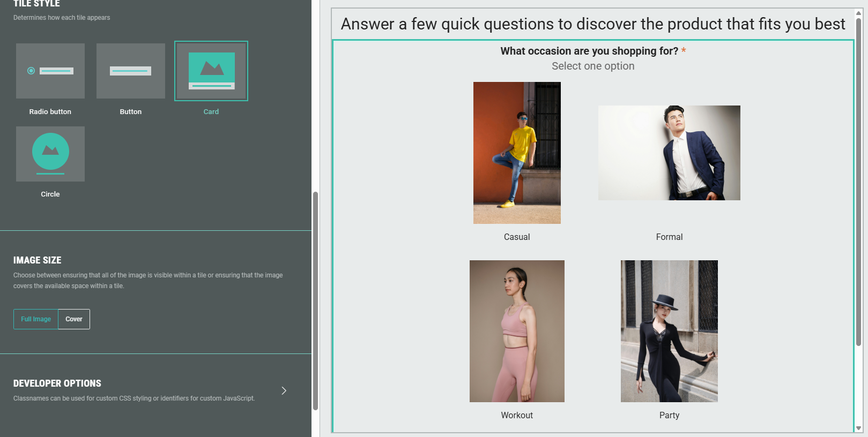The image size is (868, 437).
Task: Open the Developer Options section heading
Action: point(57,383)
